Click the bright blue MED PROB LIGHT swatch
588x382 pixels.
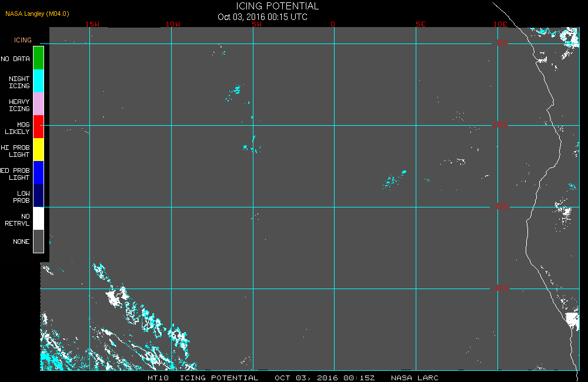point(39,172)
